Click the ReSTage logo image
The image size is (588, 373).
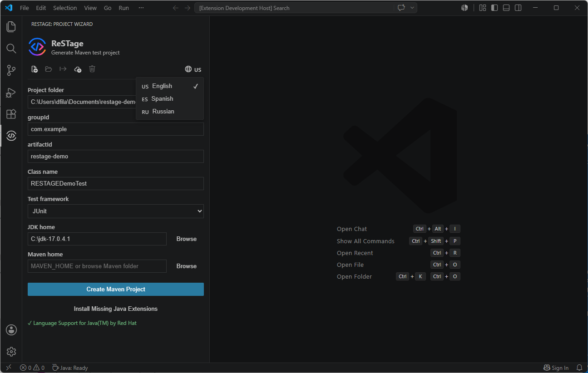click(x=37, y=47)
